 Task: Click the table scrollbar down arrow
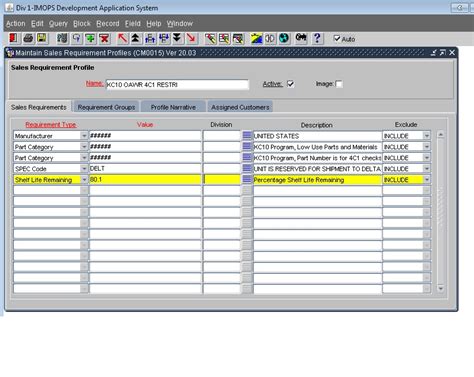(441, 288)
